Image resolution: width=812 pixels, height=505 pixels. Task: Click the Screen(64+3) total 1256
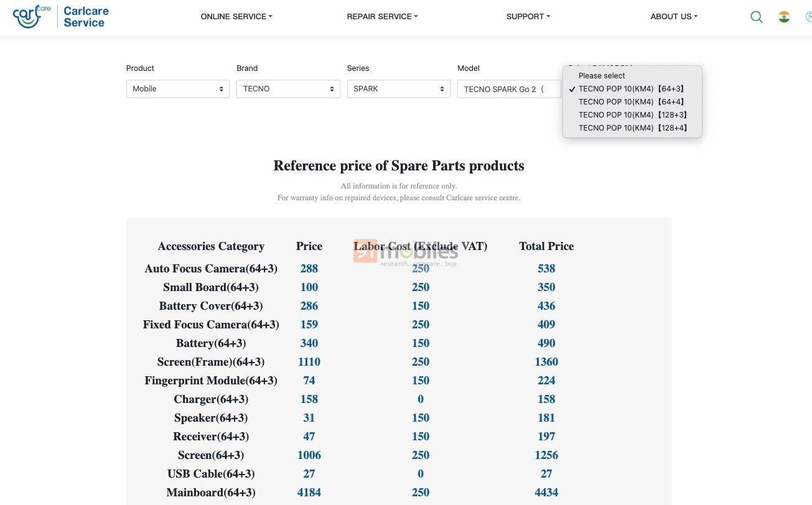coord(546,455)
